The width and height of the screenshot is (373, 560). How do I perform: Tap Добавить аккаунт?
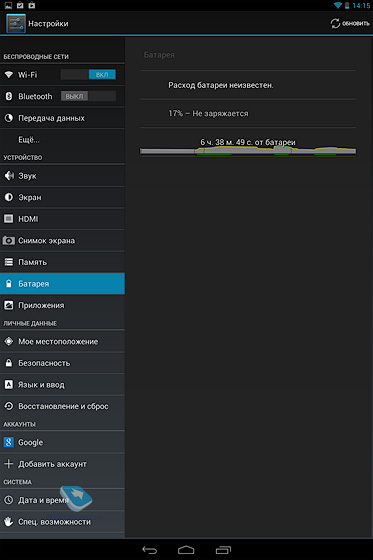62,464
